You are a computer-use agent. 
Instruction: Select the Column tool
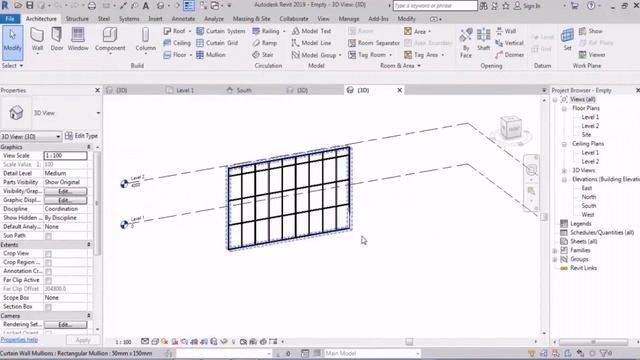tap(146, 40)
